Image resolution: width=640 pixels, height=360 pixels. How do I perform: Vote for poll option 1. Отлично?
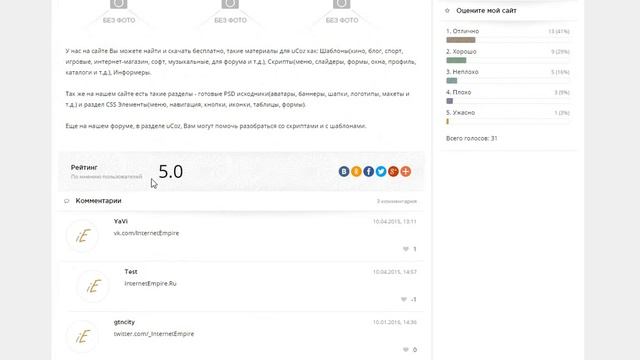[x=462, y=31]
